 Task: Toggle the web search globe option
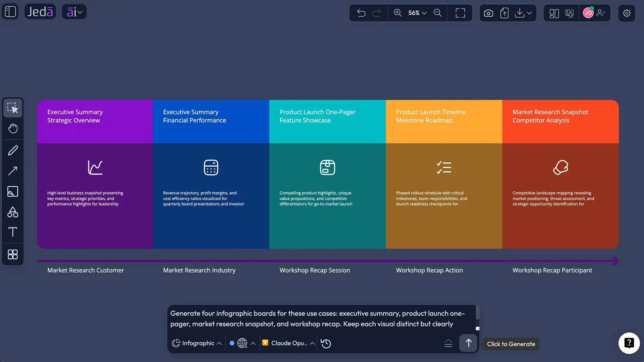(x=242, y=343)
